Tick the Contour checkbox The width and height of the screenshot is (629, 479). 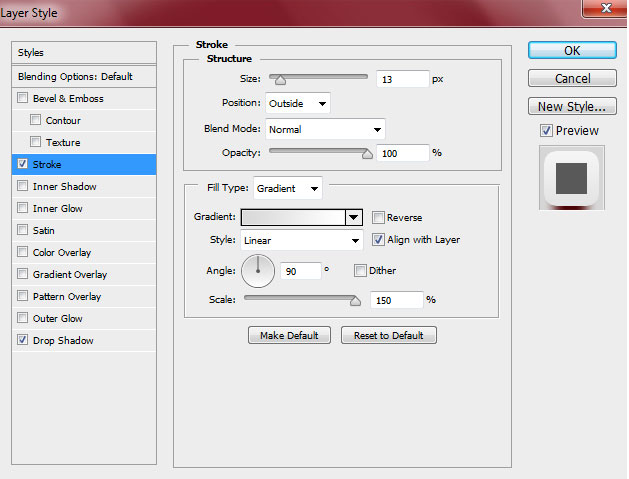tap(35, 120)
